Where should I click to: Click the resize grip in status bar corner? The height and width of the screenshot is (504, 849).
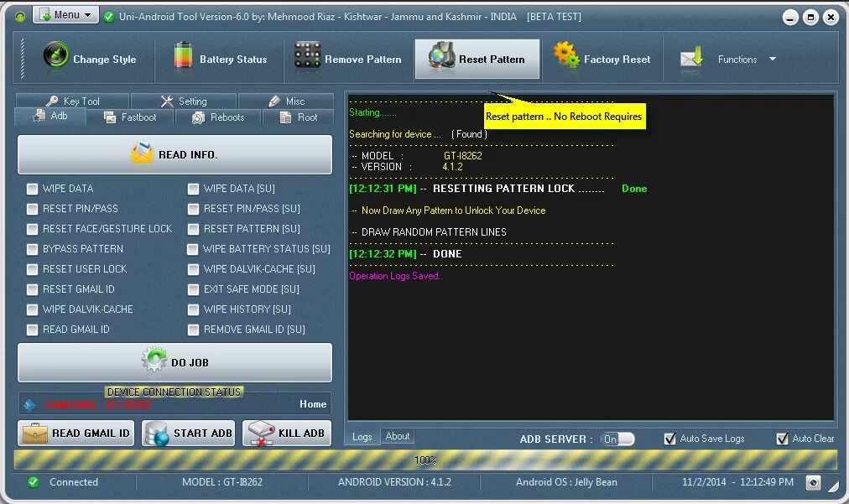(833, 486)
